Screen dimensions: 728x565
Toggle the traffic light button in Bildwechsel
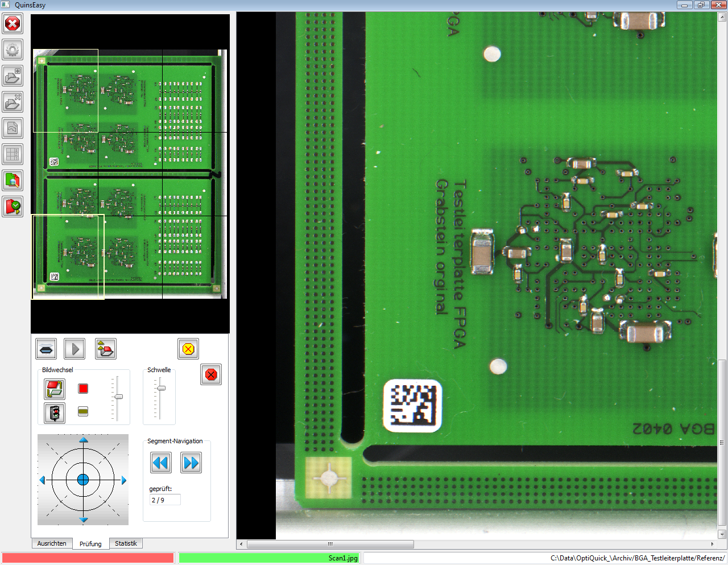(x=55, y=413)
